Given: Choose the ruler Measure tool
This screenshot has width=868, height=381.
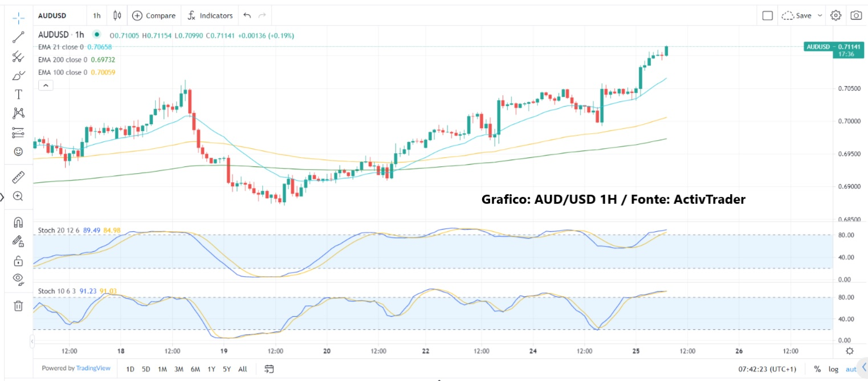Looking at the screenshot, I should (x=18, y=177).
